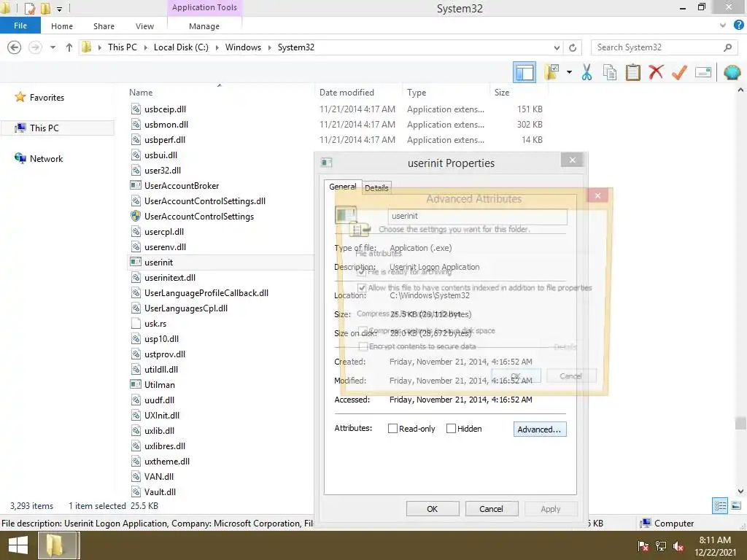Image resolution: width=747 pixels, height=560 pixels.
Task: Cut the selection with the scissors icon
Action: [x=587, y=72]
